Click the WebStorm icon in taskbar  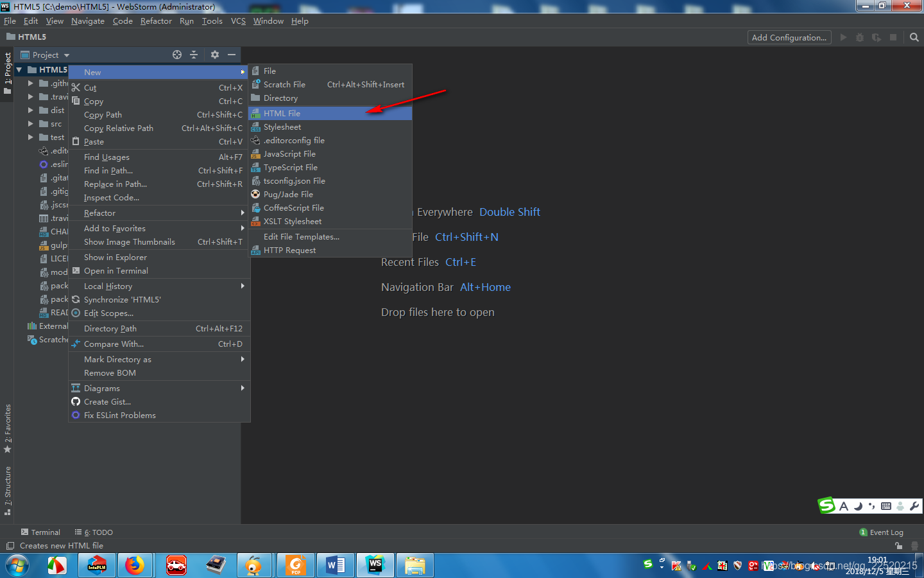tap(375, 565)
